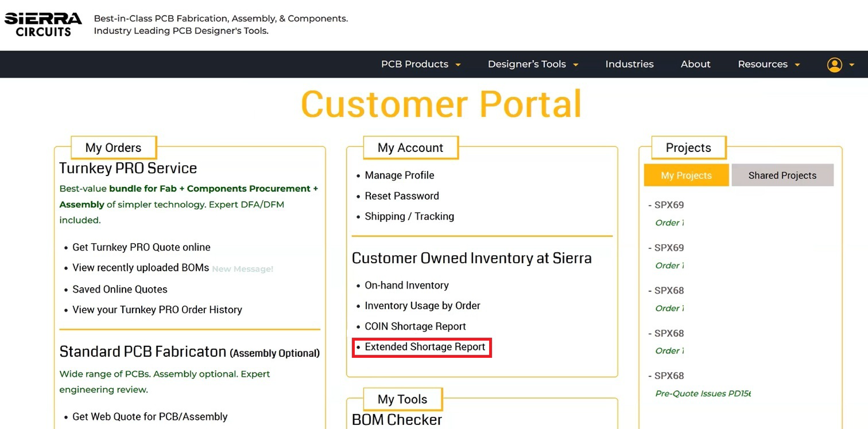Image resolution: width=868 pixels, height=429 pixels.
Task: Open Shipping / Tracking
Action: [409, 216]
